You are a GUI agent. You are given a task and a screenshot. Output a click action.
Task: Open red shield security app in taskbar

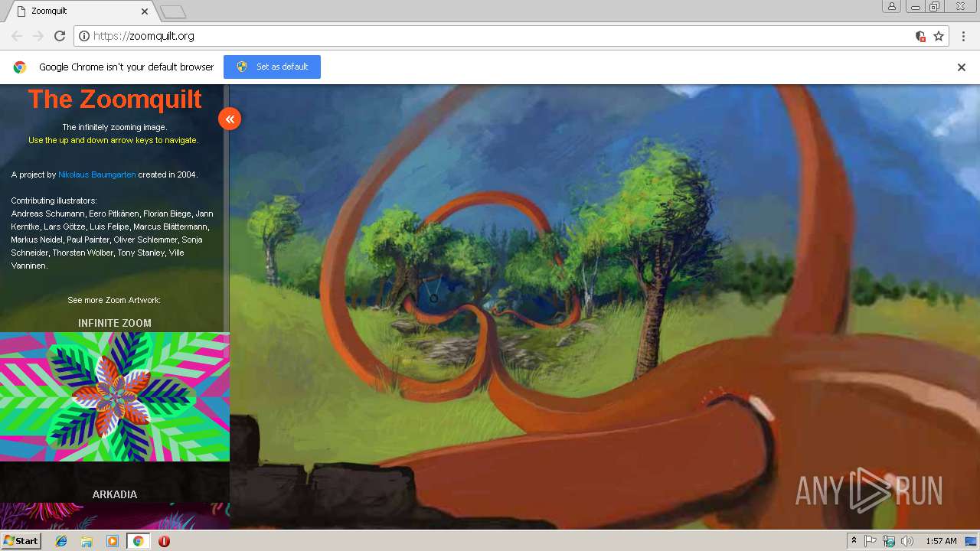point(164,541)
